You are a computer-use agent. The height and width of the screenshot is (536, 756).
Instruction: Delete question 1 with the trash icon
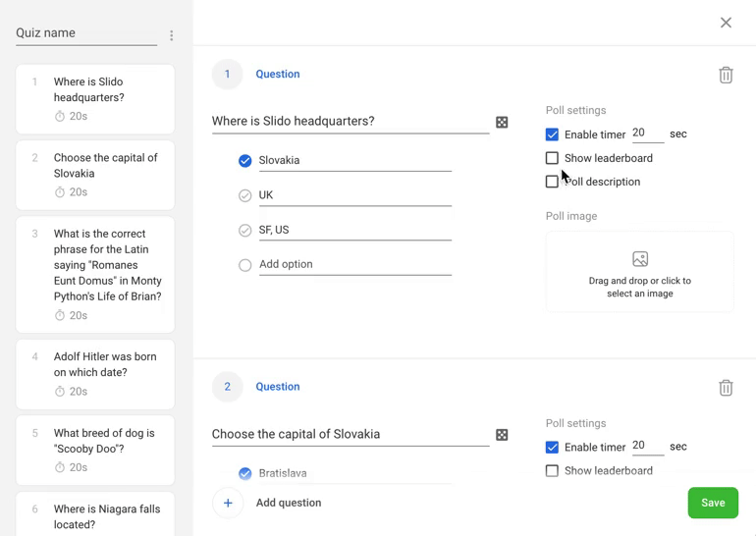(x=726, y=75)
